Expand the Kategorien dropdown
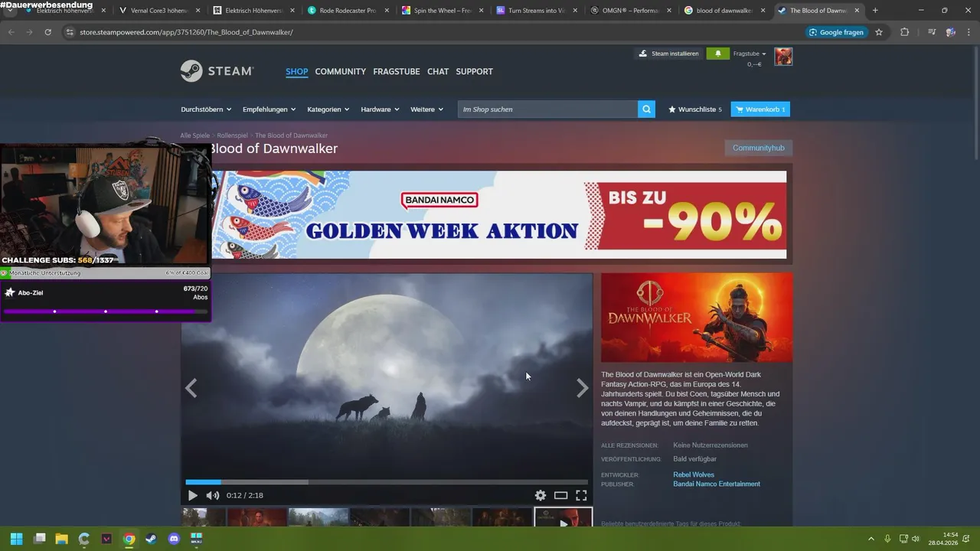980x551 pixels. (x=328, y=109)
